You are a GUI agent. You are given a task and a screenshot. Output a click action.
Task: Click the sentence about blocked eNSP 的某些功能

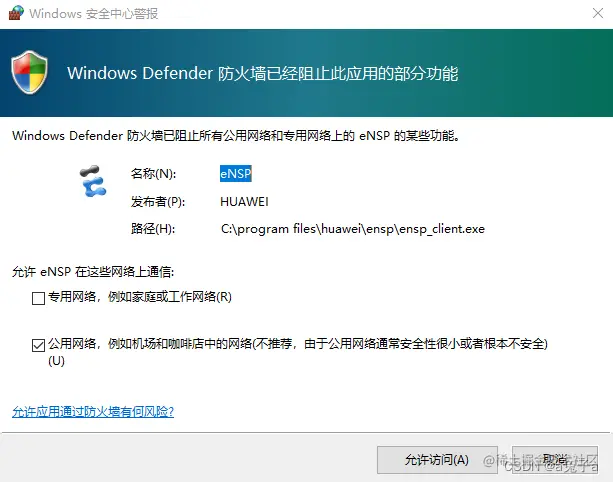[236, 136]
